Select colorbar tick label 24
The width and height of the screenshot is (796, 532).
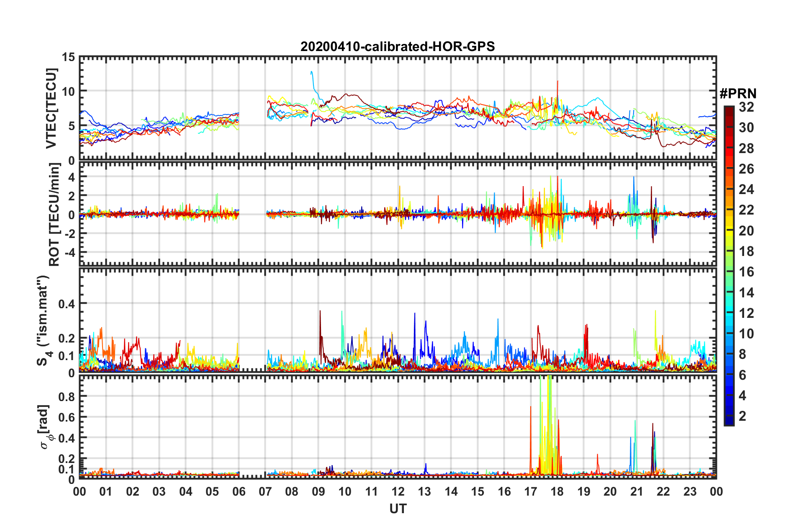point(746,189)
